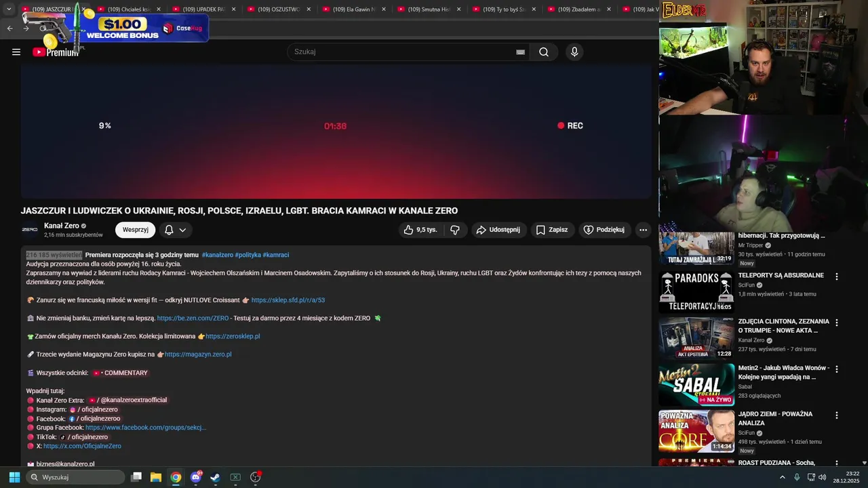Click the #kanałzero hashtag
Screen dimensions: 868x488
point(217,255)
